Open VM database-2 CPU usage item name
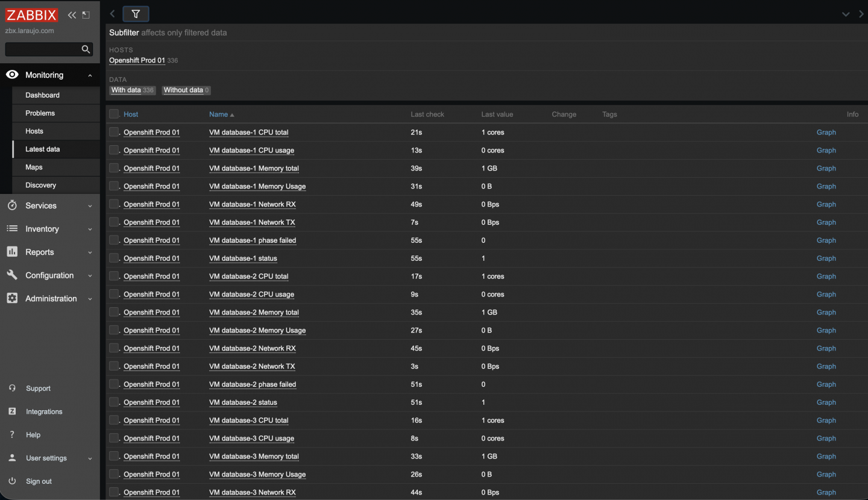Viewport: 868px width, 500px height. pos(251,294)
